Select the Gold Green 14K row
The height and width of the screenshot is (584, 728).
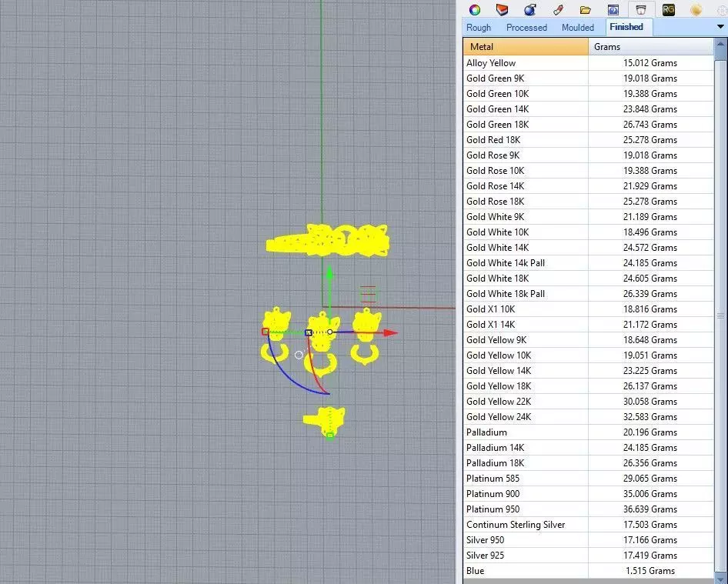(588, 108)
